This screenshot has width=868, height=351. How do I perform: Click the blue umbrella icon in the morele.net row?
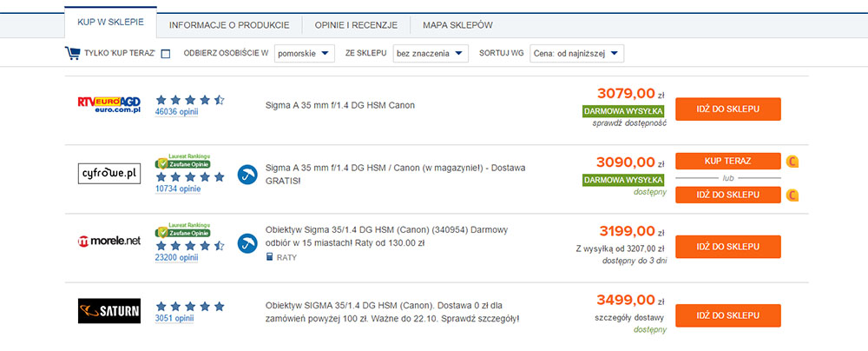247,243
